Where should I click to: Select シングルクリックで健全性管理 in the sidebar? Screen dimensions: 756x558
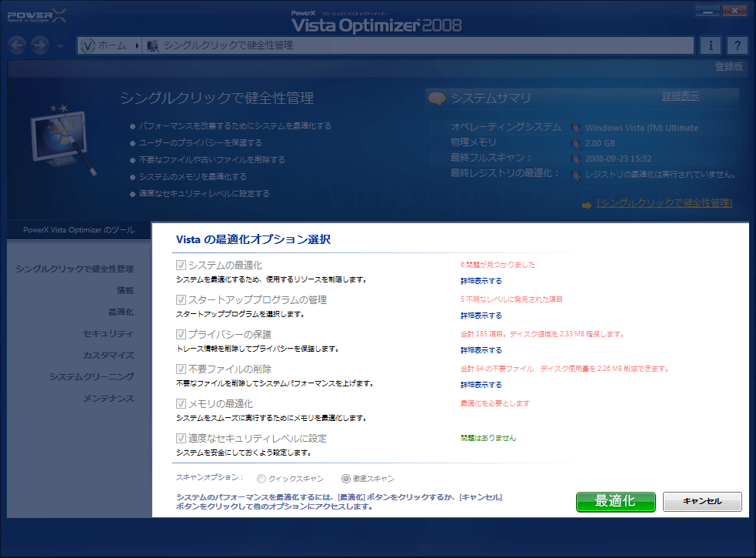click(75, 269)
